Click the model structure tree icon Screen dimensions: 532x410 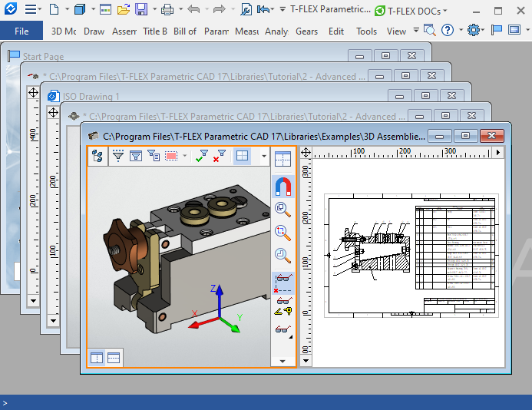coord(97,156)
